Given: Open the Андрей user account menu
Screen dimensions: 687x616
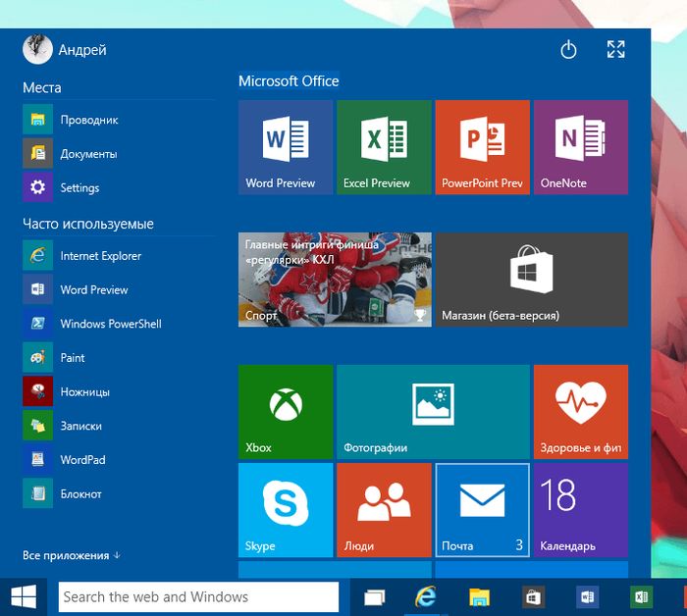Looking at the screenshot, I should point(65,49).
